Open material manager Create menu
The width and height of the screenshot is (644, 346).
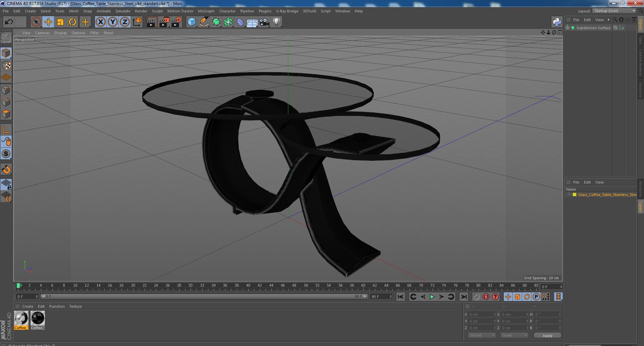tap(28, 306)
